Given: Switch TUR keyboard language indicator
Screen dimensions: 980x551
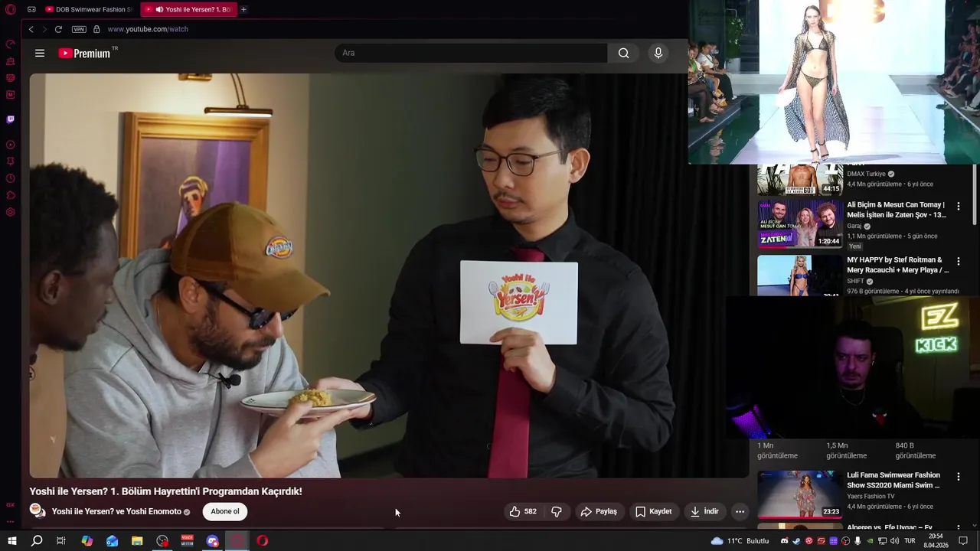Looking at the screenshot, I should coord(908,541).
